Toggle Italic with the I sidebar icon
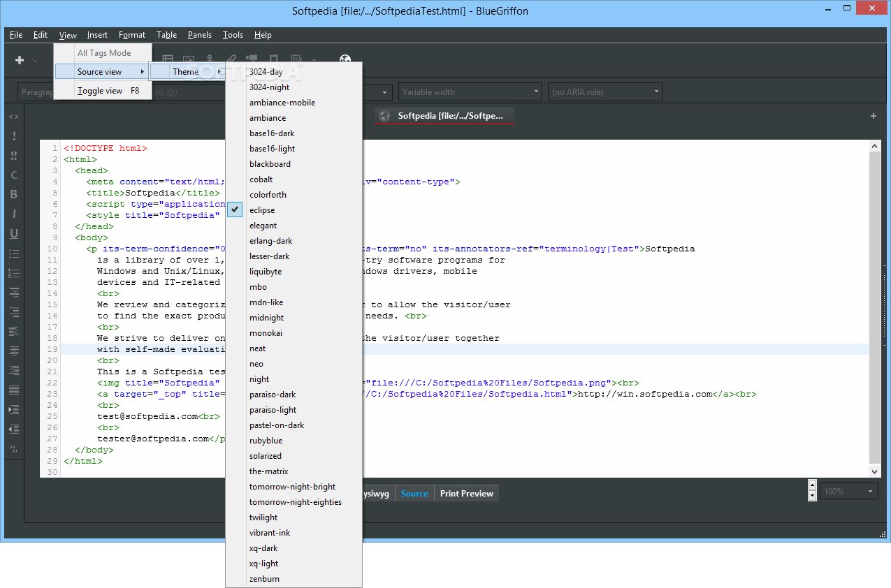Image resolution: width=891 pixels, height=588 pixels. [14, 214]
